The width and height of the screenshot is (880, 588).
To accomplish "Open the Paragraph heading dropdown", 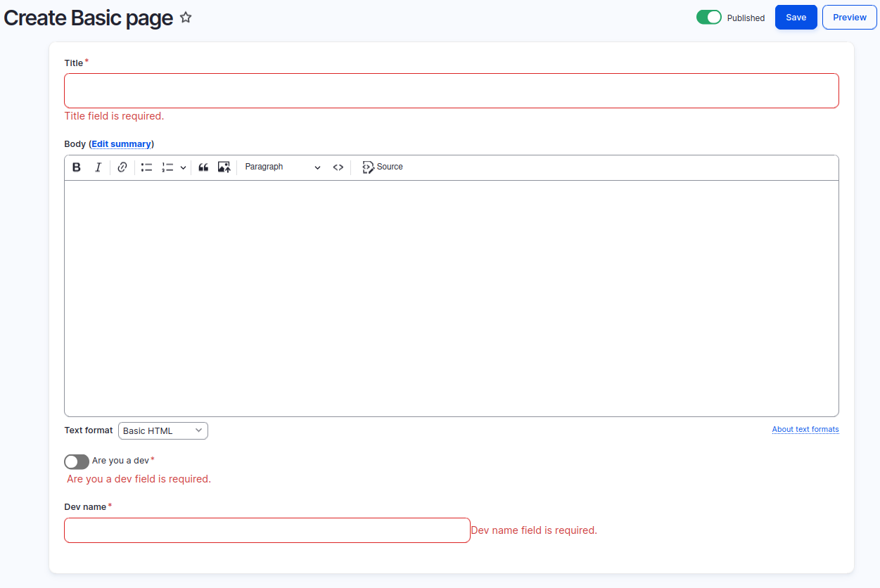I will [x=282, y=167].
